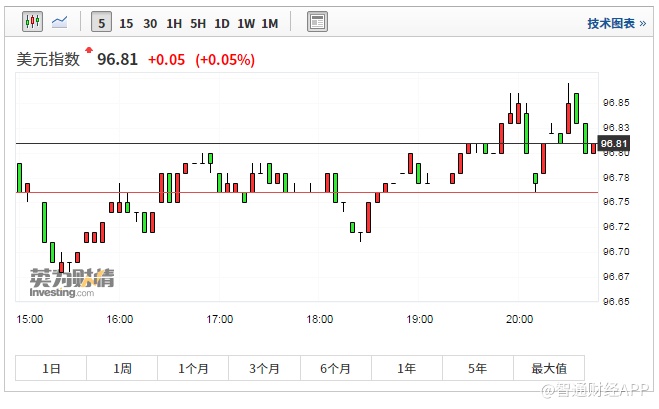Select the 15-minute interval
This screenshot has height=409, width=659.
[126, 22]
